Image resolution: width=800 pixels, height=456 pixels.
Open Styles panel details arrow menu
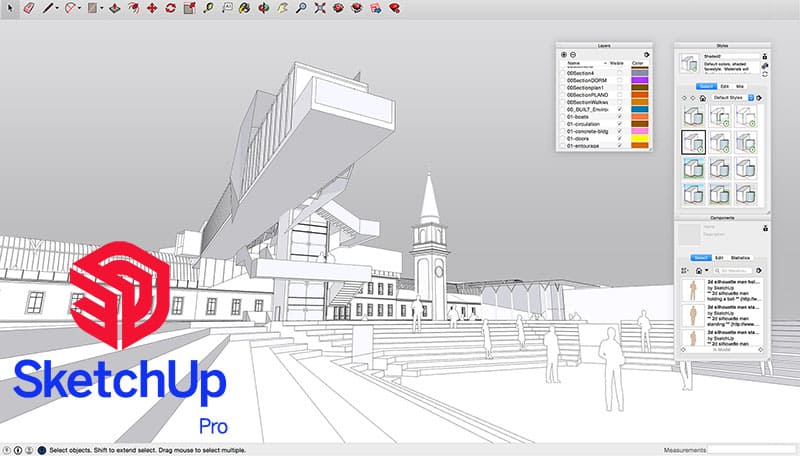[x=759, y=98]
